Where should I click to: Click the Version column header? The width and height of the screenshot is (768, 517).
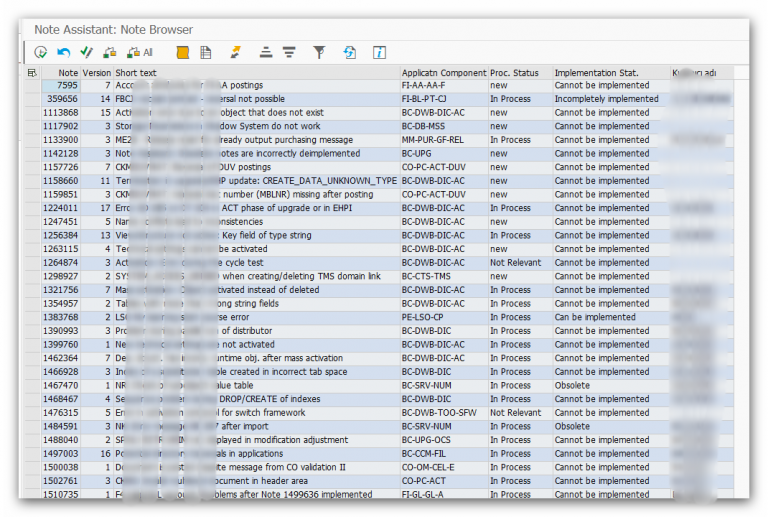[96, 73]
